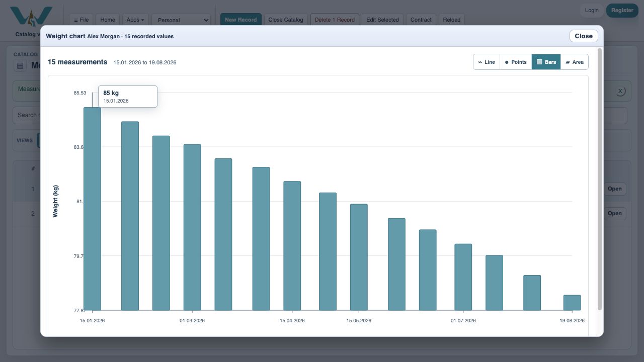Select the shortest bar near 19.08.2026
The image size is (644, 362).
click(x=572, y=303)
